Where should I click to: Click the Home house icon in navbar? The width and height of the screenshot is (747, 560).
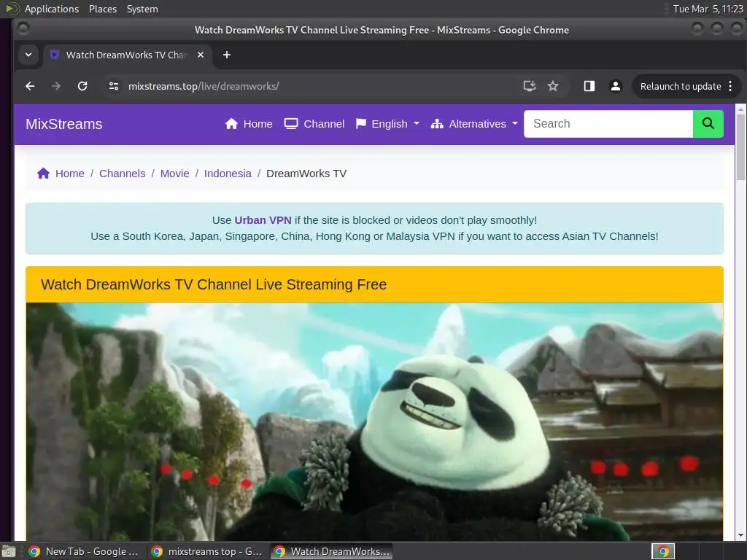click(231, 124)
